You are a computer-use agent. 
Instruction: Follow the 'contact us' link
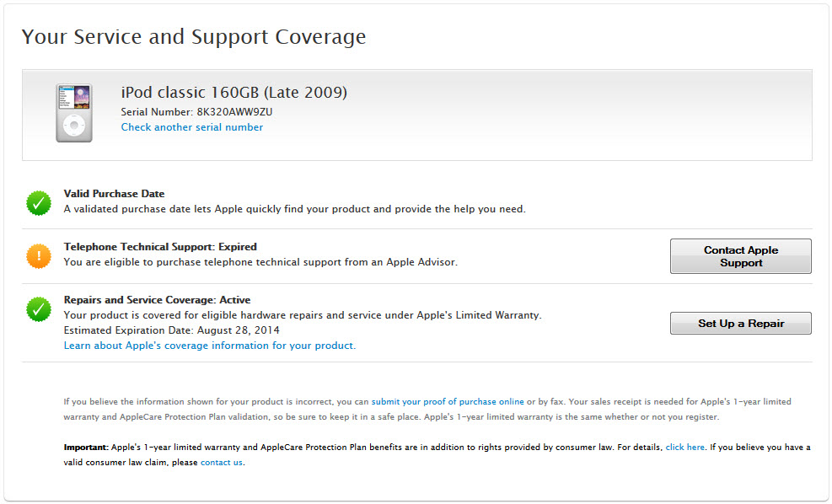point(222,463)
